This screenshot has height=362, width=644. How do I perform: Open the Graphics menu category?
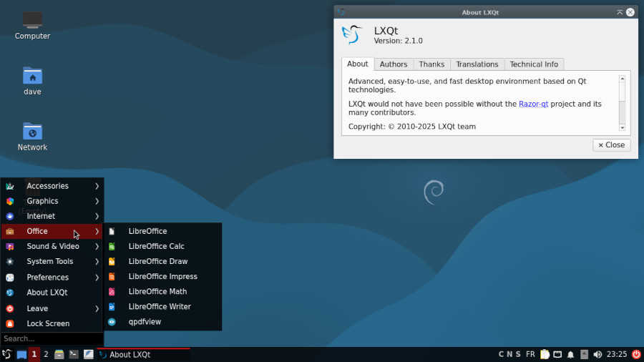tap(52, 201)
